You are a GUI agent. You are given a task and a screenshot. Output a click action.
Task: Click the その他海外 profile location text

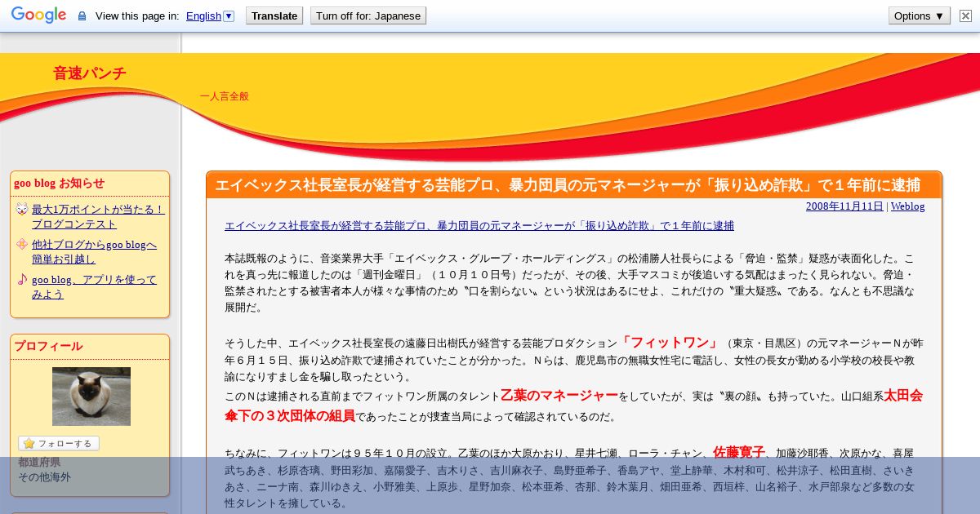(x=44, y=476)
